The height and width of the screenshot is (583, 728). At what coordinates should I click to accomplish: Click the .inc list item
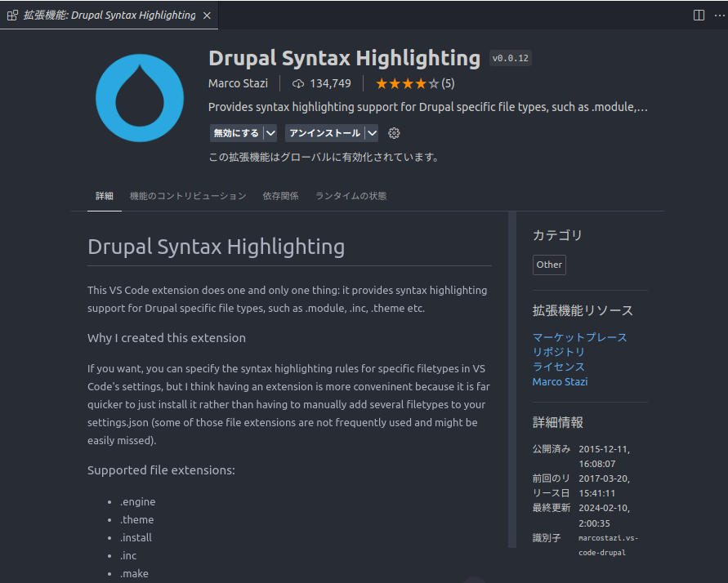tap(128, 555)
